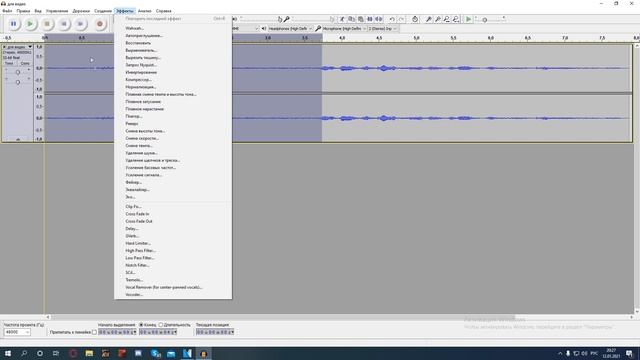Zoom out of the waveform
640x360 pixels.
pos(438,19)
